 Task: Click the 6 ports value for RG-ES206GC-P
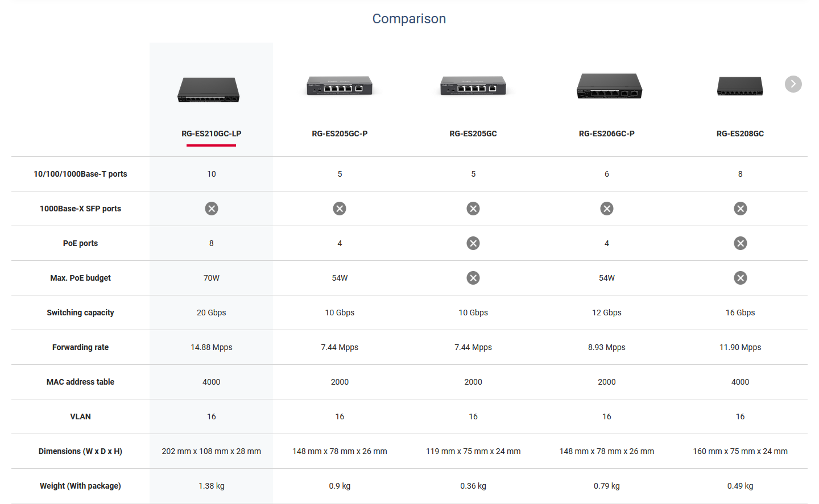[607, 174]
